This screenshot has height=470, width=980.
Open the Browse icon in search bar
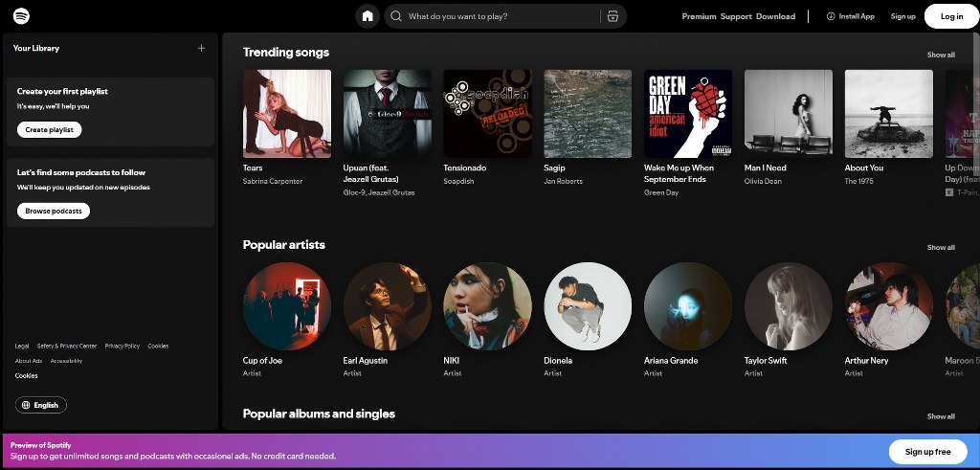coord(612,16)
